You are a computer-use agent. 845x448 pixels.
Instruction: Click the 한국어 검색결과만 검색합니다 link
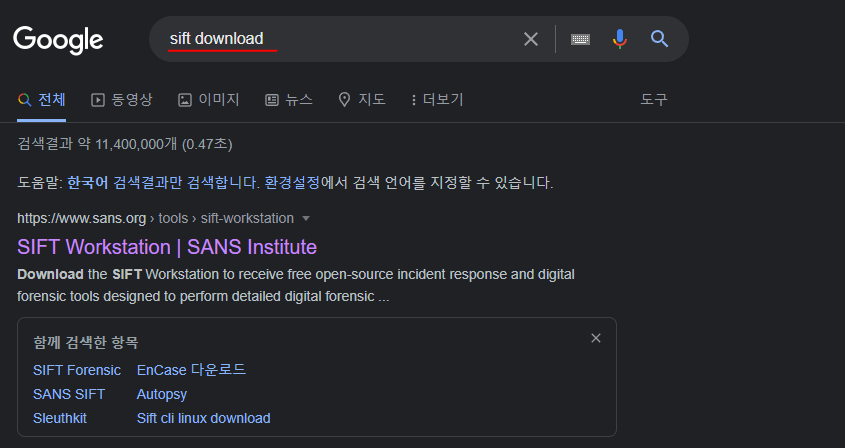click(163, 183)
